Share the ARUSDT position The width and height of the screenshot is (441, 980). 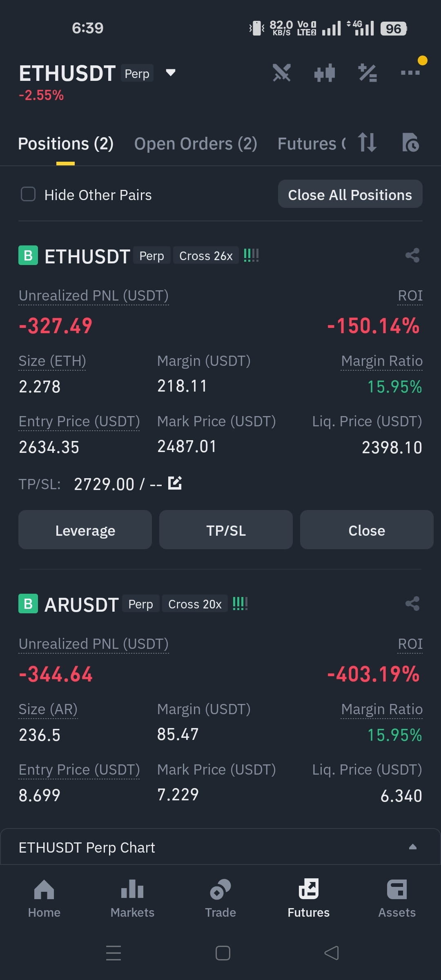coord(412,604)
